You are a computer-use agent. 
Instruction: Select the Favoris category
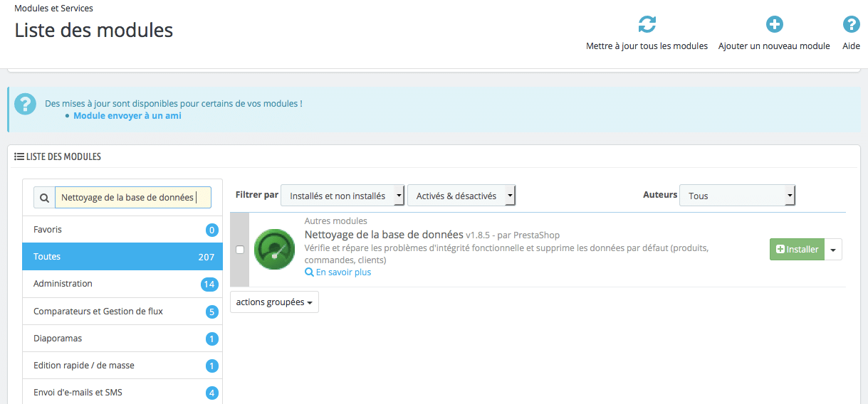pyautogui.click(x=122, y=230)
